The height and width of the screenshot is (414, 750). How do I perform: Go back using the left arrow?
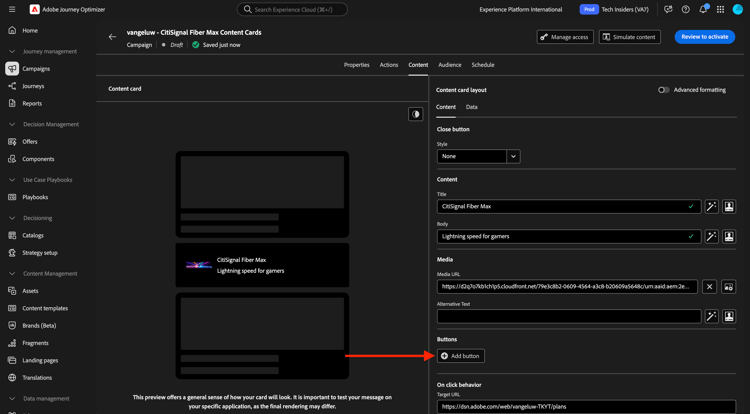[112, 37]
